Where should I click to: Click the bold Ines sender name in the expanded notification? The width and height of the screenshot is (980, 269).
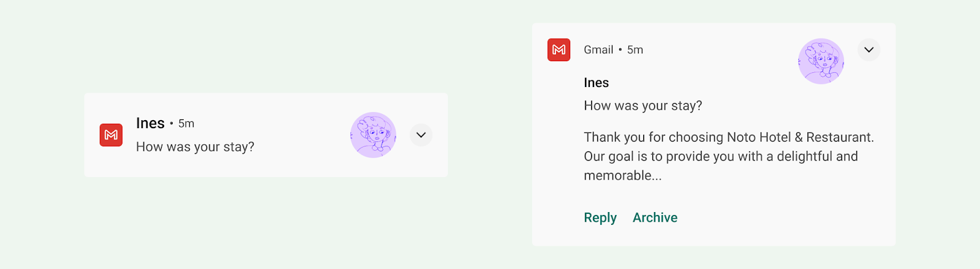[596, 83]
